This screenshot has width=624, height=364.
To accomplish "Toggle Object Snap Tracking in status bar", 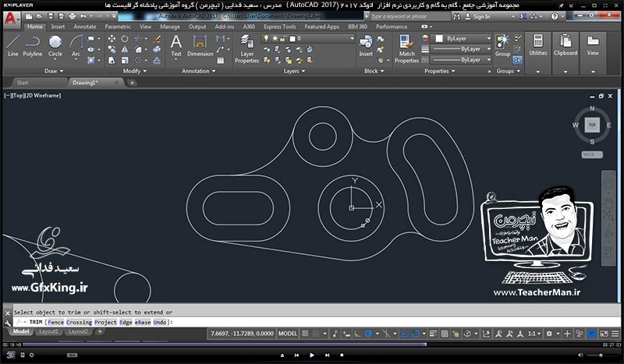I will click(x=404, y=334).
